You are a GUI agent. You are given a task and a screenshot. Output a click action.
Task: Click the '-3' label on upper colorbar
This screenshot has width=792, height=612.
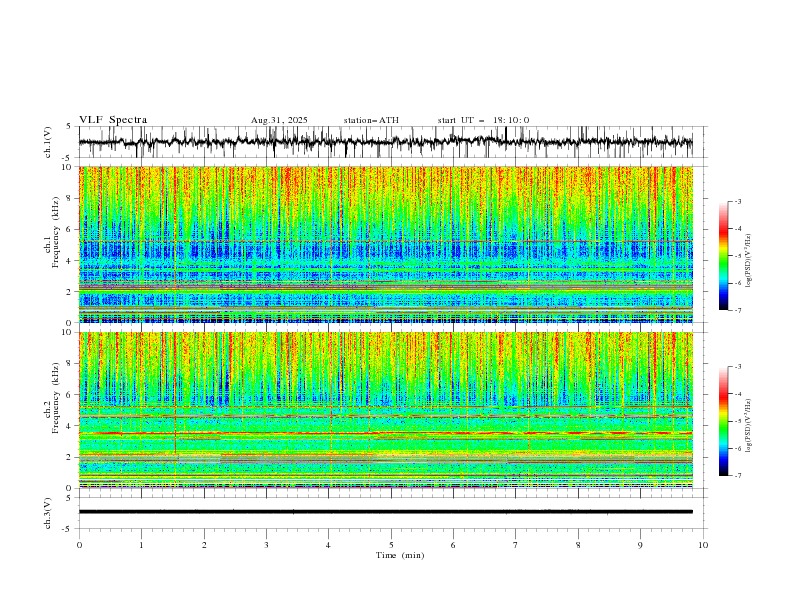(x=737, y=201)
